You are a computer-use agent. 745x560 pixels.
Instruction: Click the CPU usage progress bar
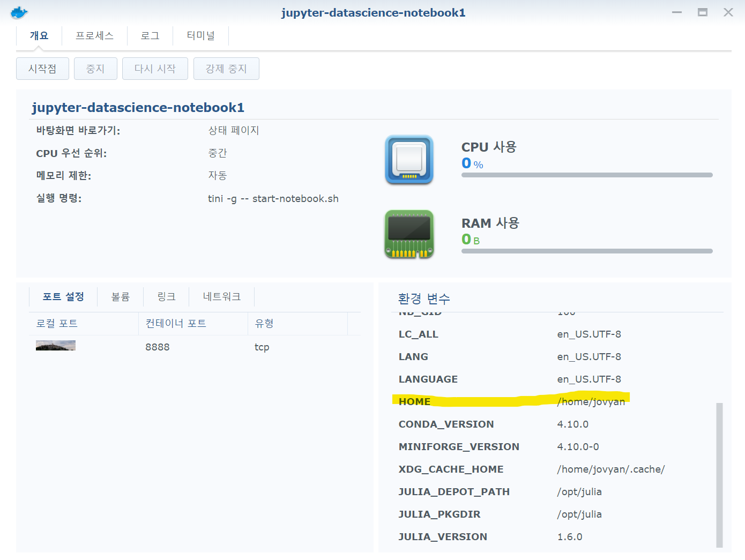587,175
